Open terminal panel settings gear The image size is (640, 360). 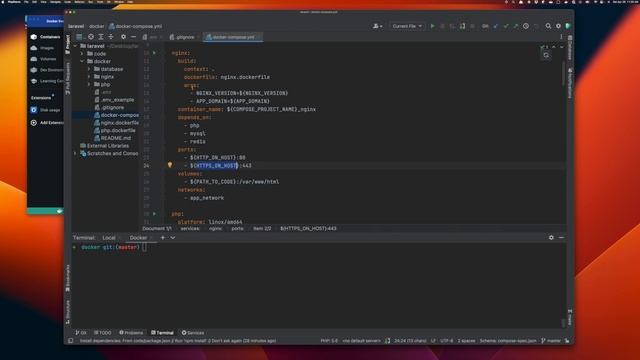pyautogui.click(x=551, y=238)
